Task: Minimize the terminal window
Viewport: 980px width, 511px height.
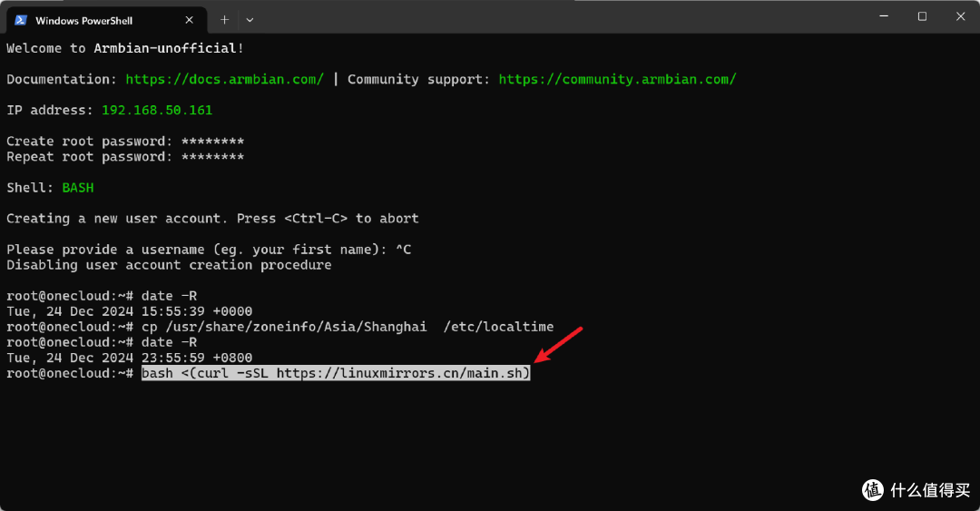Action: [x=884, y=16]
